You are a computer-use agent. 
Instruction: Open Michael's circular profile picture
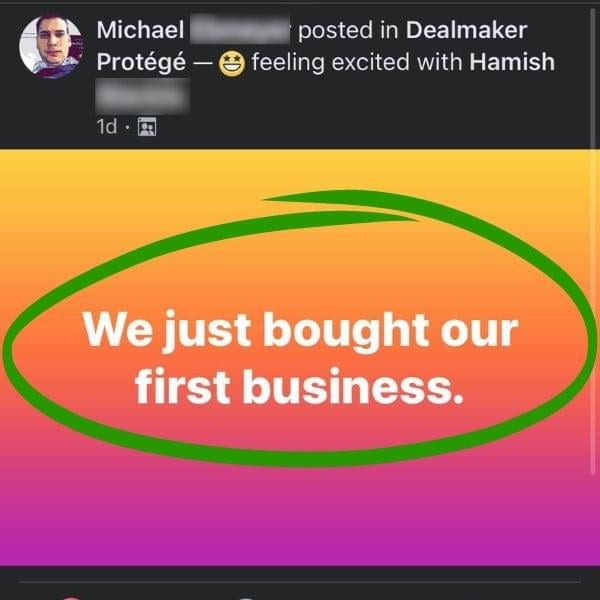coord(51,47)
